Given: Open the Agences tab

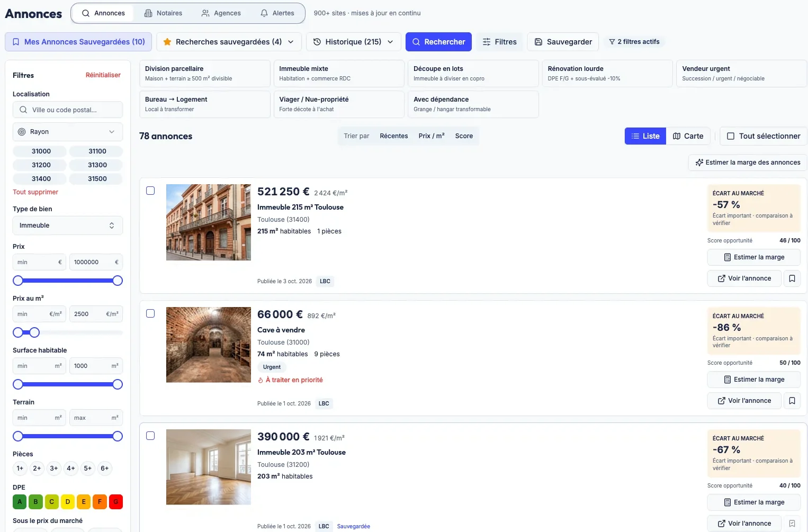Looking at the screenshot, I should 221,13.
